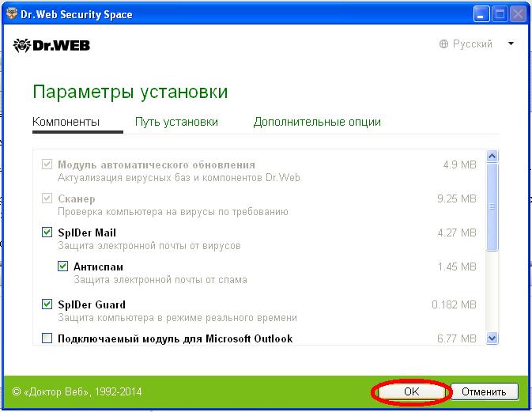Image resolution: width=532 pixels, height=412 pixels.
Task: Close the Dr.Web Security Space window
Action: [x=518, y=14]
